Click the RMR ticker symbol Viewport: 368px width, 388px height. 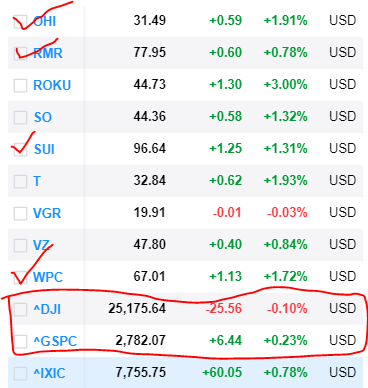[x=48, y=53]
